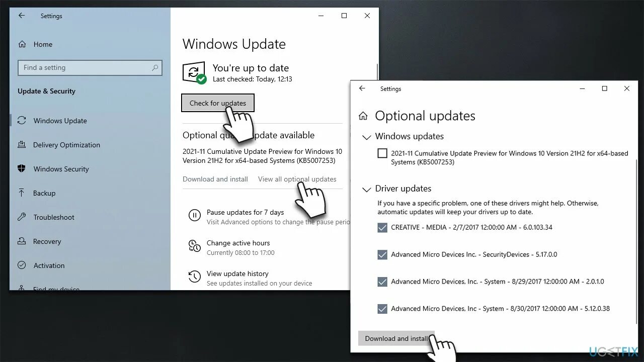Screen dimensions: 644x362
Task: Click the Delivery Optimization icon in the sidebar
Action: (22, 145)
